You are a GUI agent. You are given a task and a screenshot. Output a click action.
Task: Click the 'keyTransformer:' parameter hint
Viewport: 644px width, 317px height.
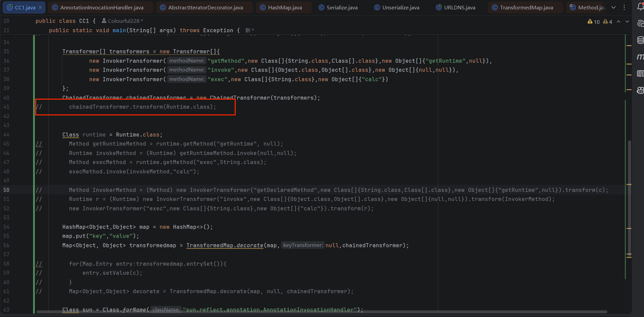[x=303, y=245]
